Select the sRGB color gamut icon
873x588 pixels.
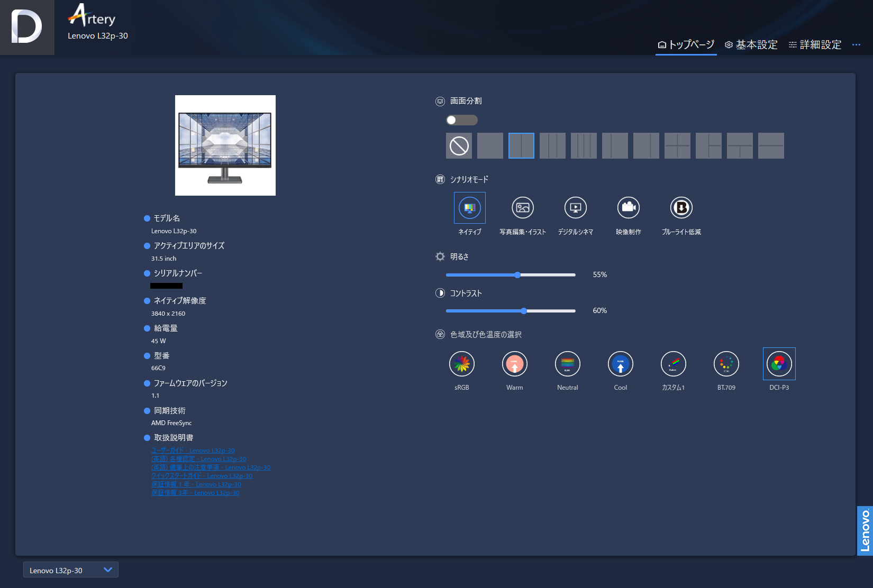(461, 364)
